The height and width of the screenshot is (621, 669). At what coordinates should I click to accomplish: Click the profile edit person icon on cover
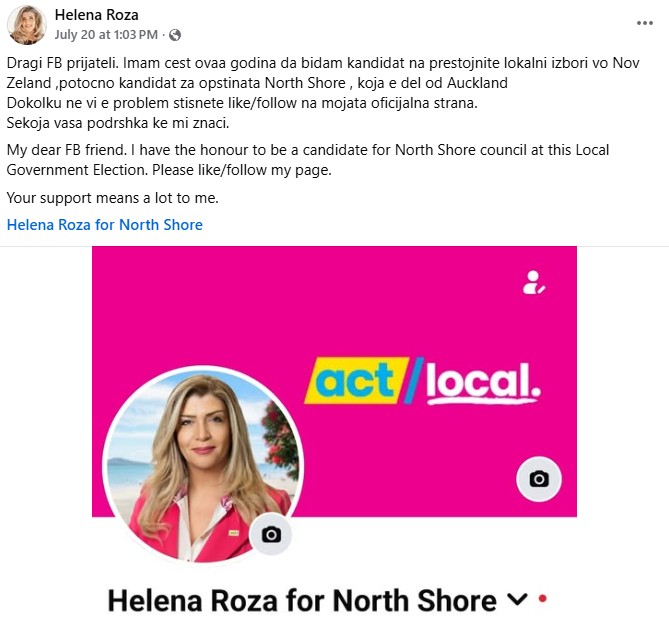(533, 283)
